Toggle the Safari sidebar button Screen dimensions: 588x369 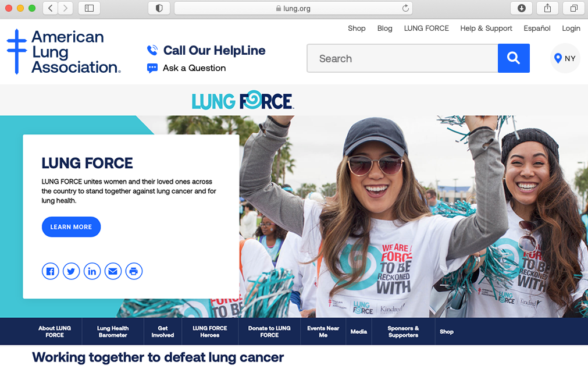click(x=89, y=8)
